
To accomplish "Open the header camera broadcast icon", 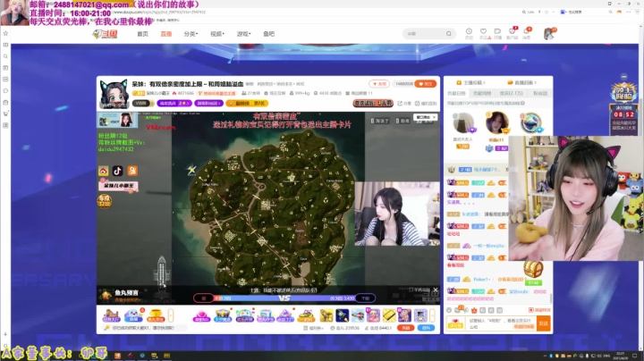I will tap(497, 33).
